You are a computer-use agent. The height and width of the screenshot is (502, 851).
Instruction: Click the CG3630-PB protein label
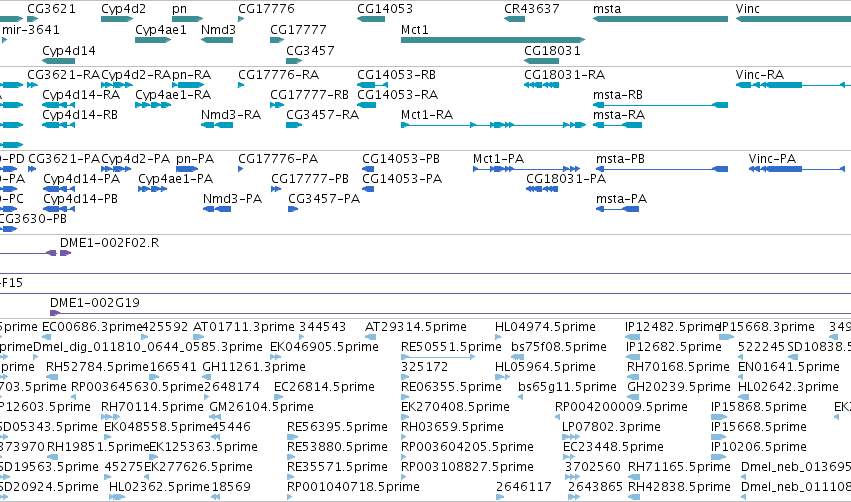[33, 219]
